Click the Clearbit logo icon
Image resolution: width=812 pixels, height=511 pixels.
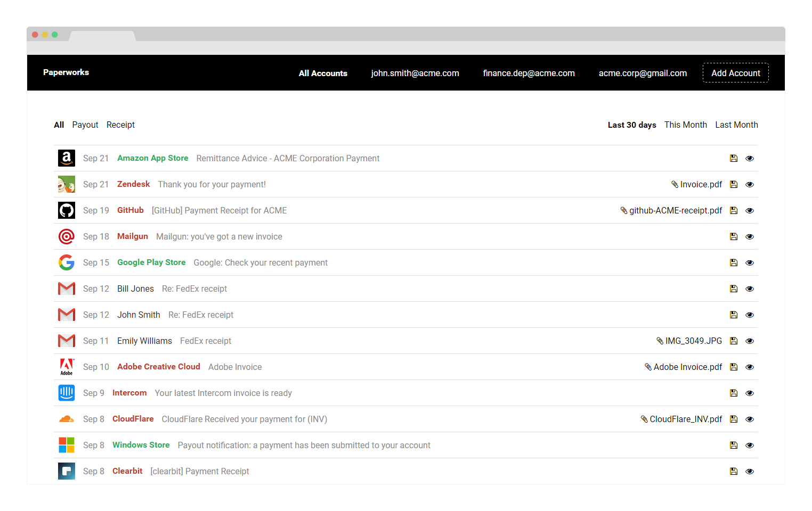tap(67, 471)
